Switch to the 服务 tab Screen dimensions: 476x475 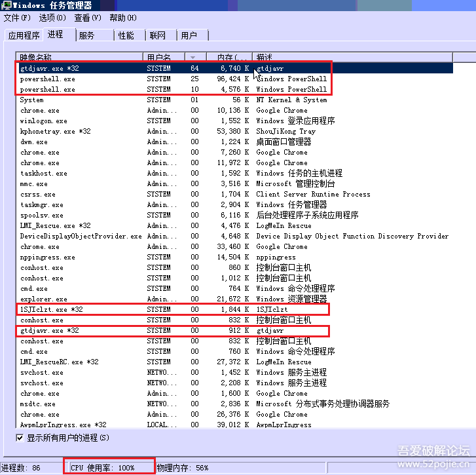coord(95,35)
